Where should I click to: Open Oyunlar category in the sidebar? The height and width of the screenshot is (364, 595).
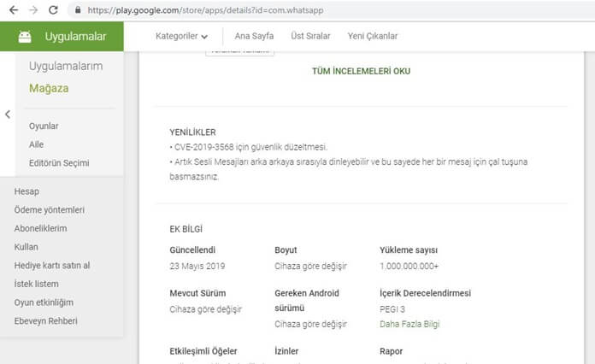(x=44, y=126)
